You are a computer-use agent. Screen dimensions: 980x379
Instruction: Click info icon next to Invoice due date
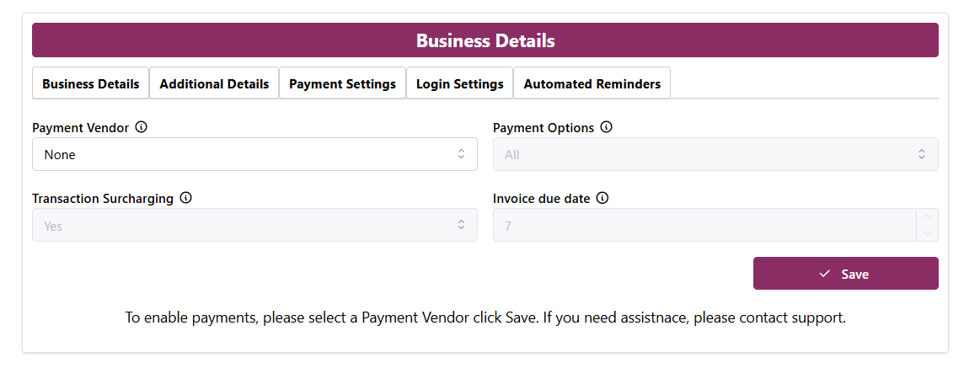[x=602, y=199]
